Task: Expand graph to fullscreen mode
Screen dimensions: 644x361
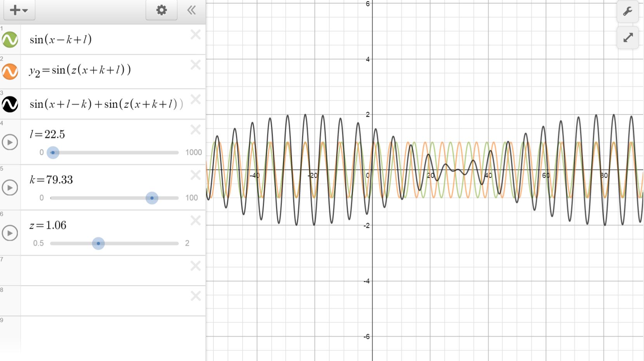Action: click(628, 38)
